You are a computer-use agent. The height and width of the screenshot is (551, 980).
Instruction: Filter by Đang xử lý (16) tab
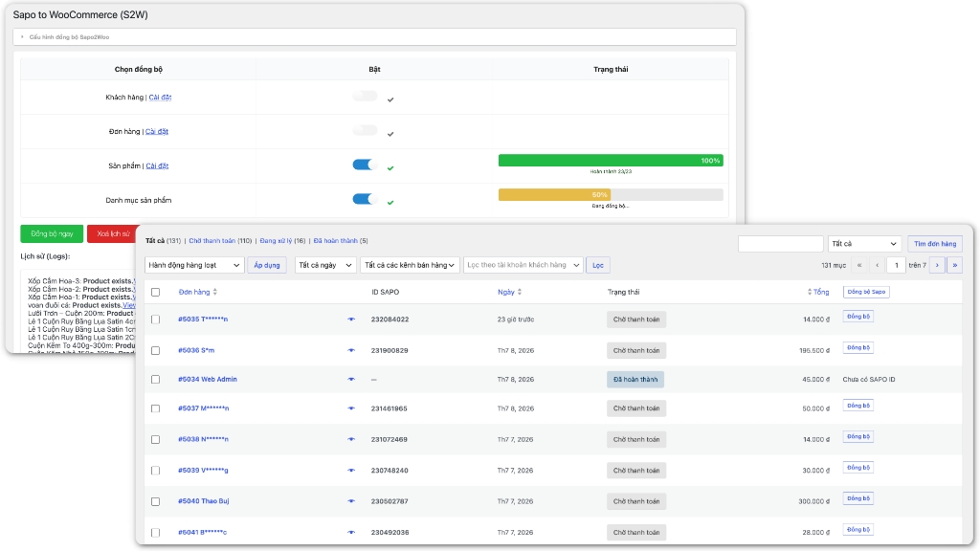(x=282, y=240)
